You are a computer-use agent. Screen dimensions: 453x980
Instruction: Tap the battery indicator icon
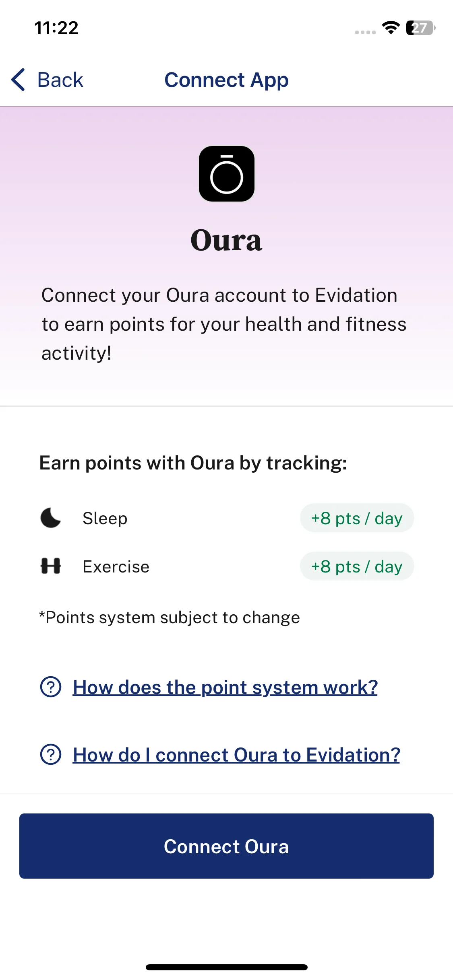[421, 28]
